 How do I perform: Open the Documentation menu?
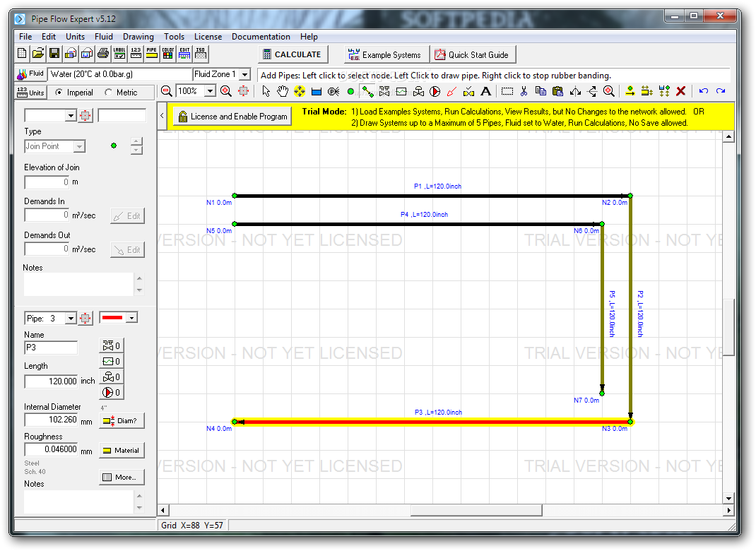[x=261, y=37]
